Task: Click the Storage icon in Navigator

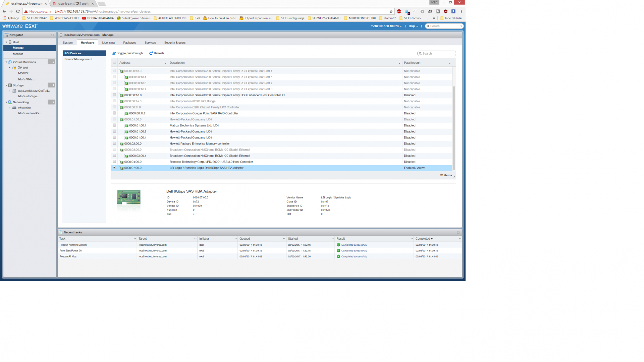Action: point(10,85)
